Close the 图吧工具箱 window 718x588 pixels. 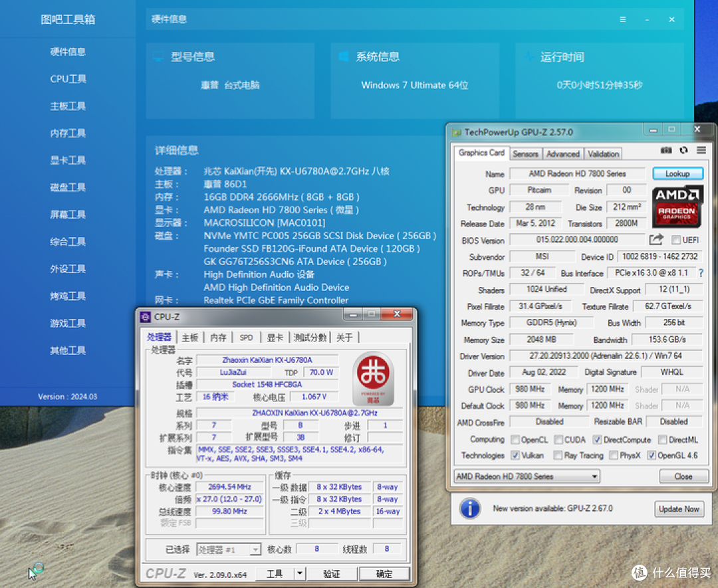click(671, 19)
